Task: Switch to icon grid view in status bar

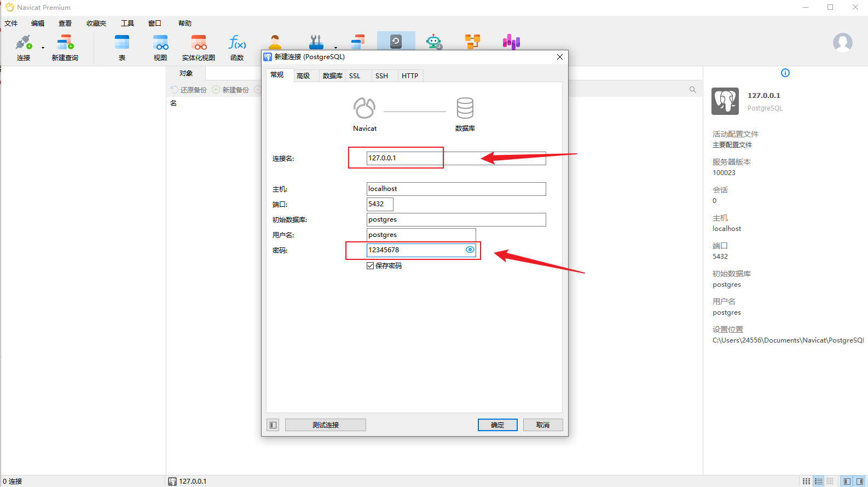Action: coord(806,482)
